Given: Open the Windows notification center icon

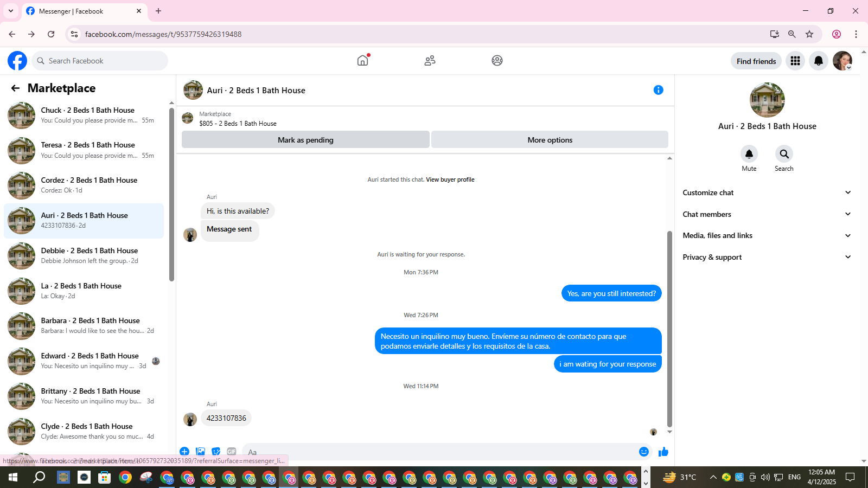Looking at the screenshot, I should (850, 477).
